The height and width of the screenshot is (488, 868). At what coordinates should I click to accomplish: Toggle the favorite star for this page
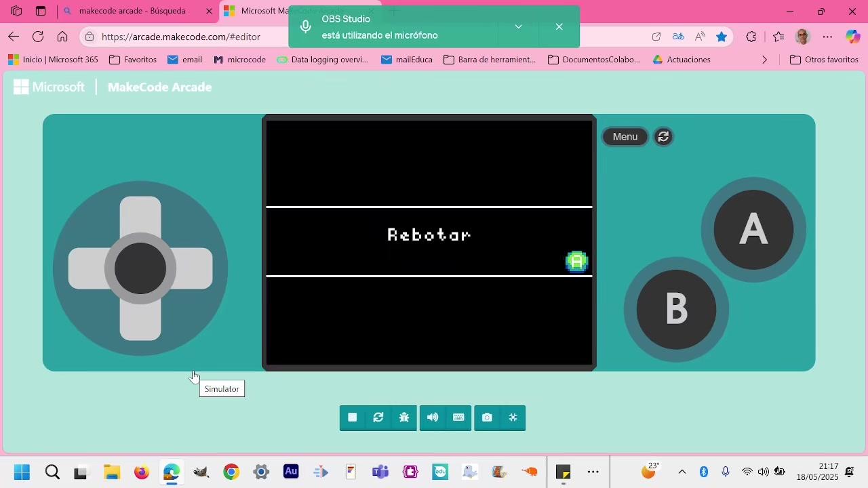pos(722,37)
